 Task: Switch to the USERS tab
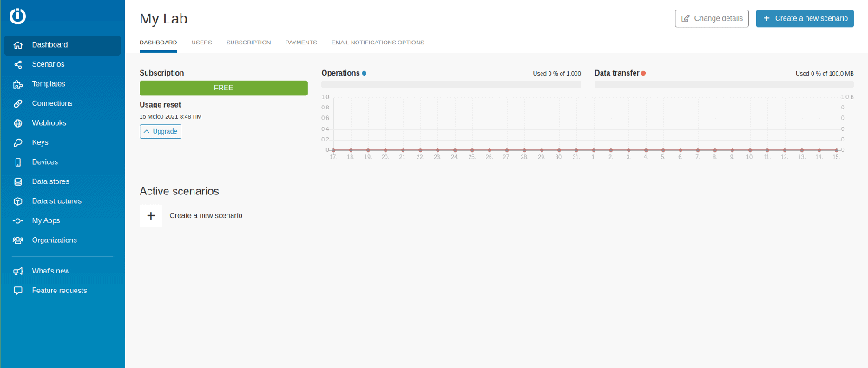[201, 43]
